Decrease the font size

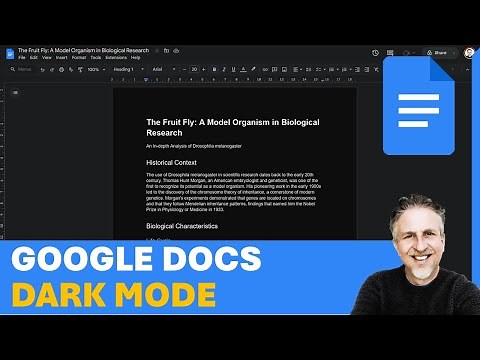click(184, 69)
